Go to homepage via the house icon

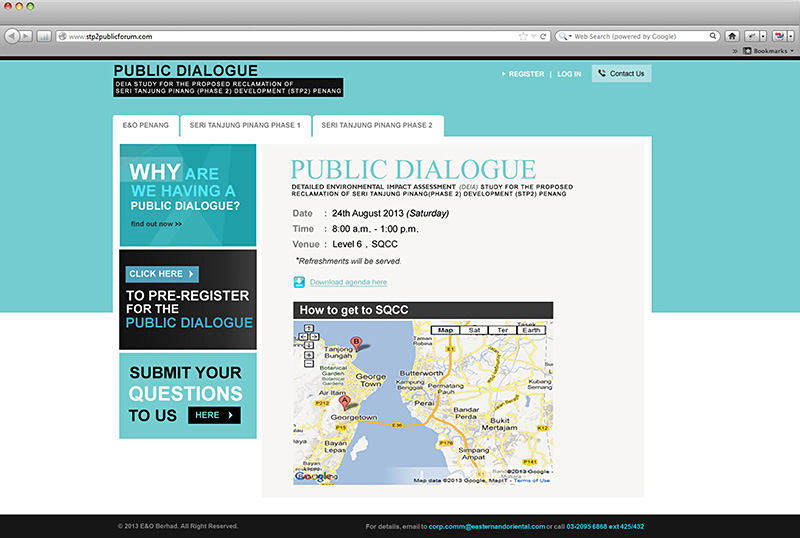coord(732,36)
